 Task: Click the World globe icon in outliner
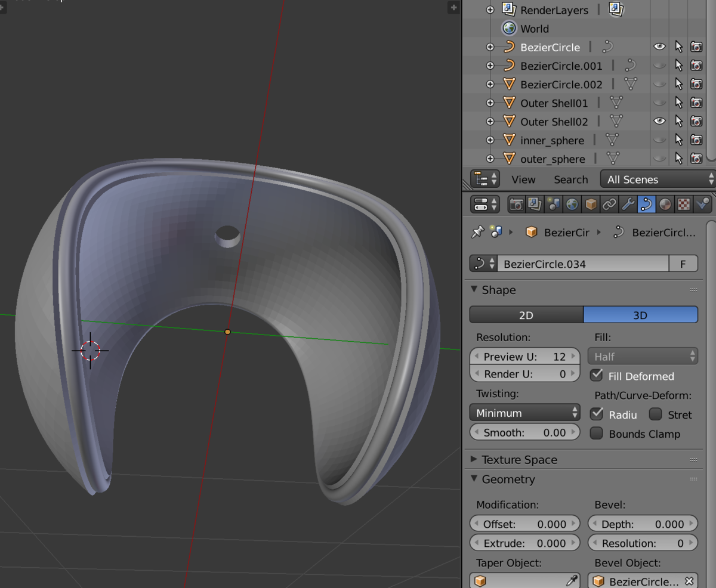point(509,29)
